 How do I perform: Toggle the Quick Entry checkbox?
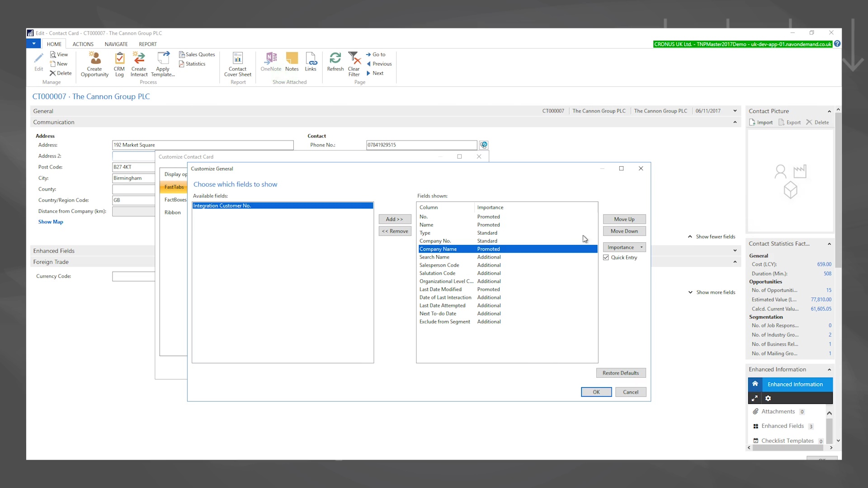coord(606,257)
